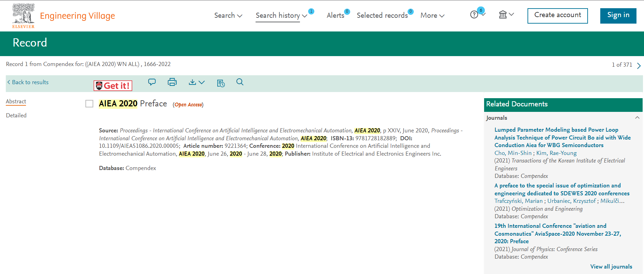Expand the More menu
644x274 pixels.
pos(433,15)
